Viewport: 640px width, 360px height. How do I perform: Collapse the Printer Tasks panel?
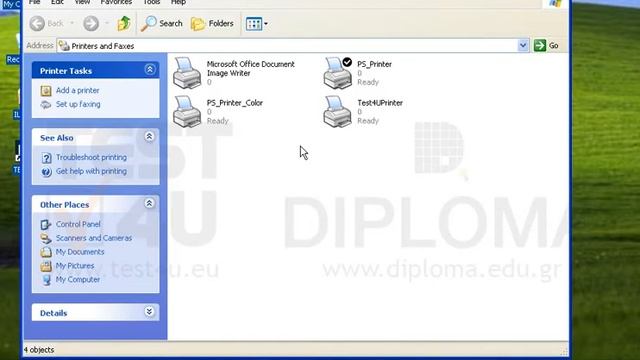pos(150,69)
